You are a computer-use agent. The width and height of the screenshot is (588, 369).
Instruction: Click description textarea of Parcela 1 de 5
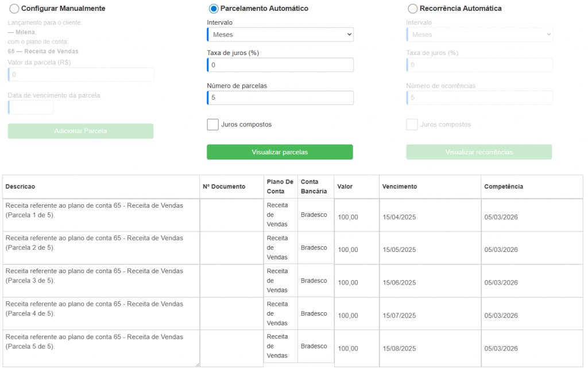tap(101, 215)
